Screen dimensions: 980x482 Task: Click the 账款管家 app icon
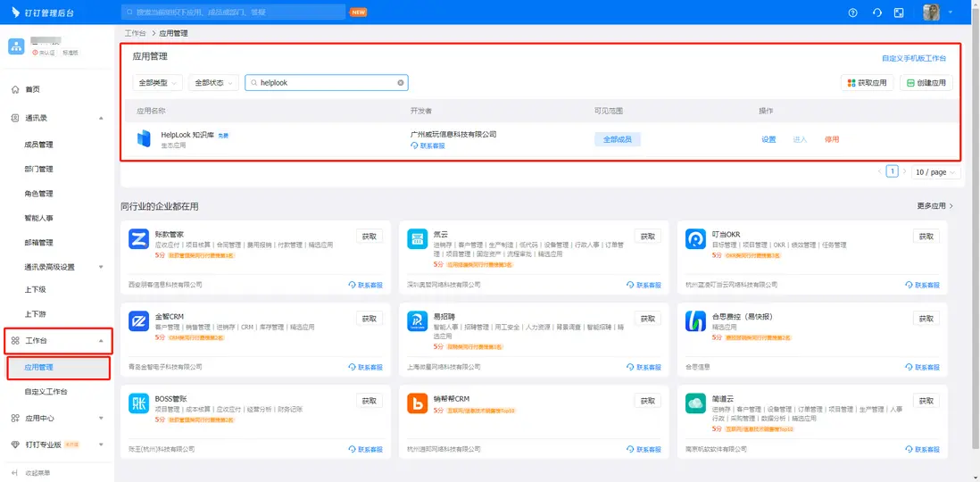coord(138,239)
